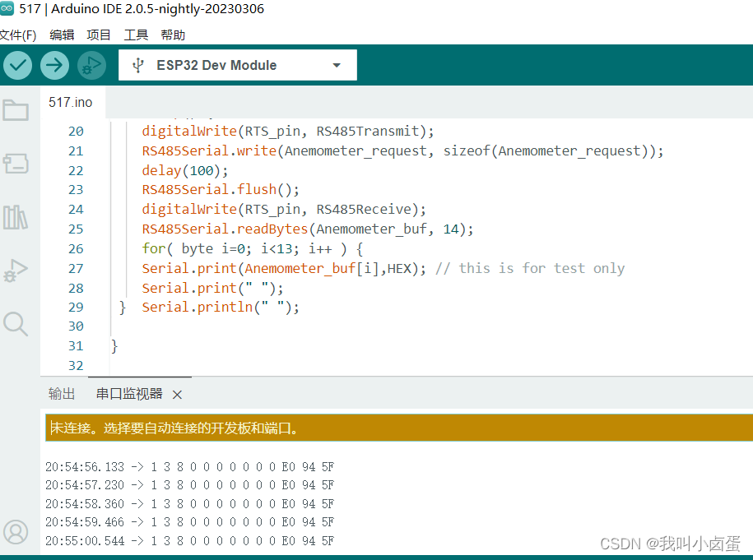Open the Sketchbook folder sidebar icon

[16, 110]
